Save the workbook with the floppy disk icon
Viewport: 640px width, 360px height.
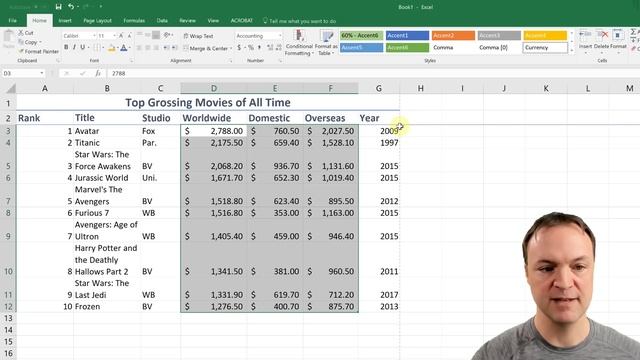pyautogui.click(x=58, y=7)
